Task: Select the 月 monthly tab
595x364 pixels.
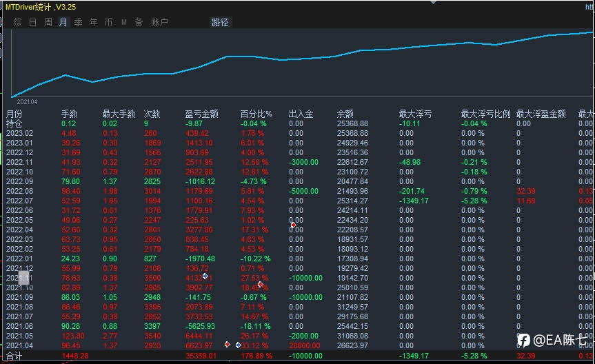Action: (63, 22)
